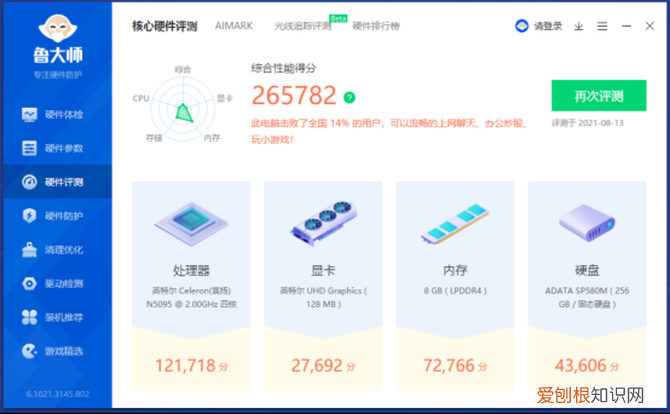
Task: Click the orange result summary sentence
Action: (x=389, y=132)
